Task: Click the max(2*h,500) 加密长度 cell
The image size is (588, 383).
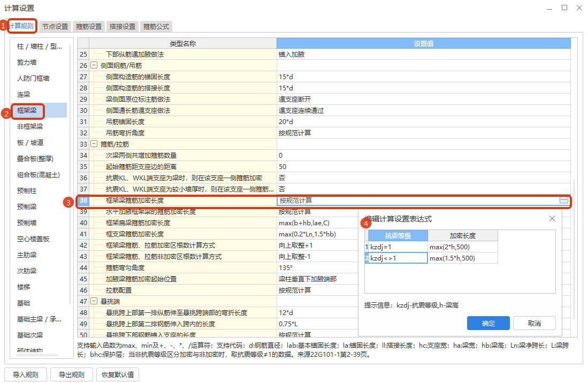Action: [463, 247]
